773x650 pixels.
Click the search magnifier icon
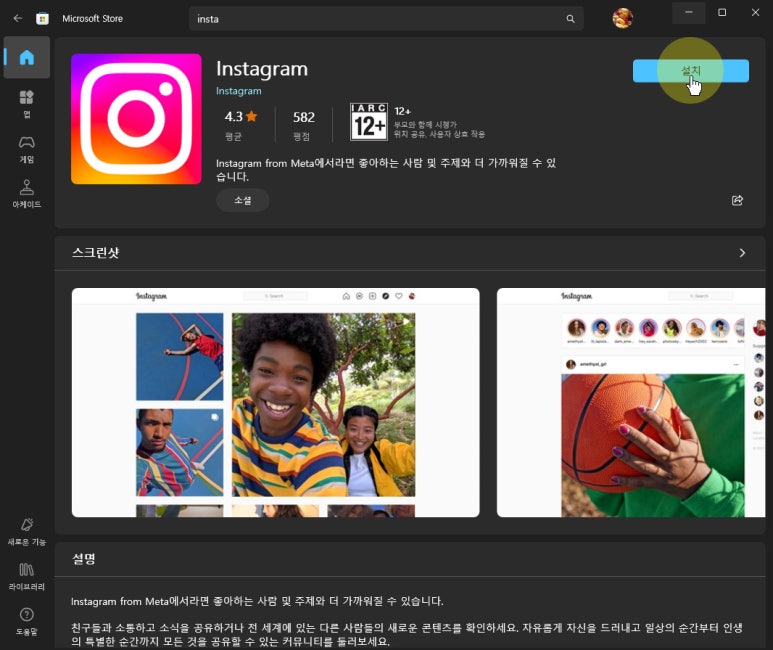(x=570, y=19)
